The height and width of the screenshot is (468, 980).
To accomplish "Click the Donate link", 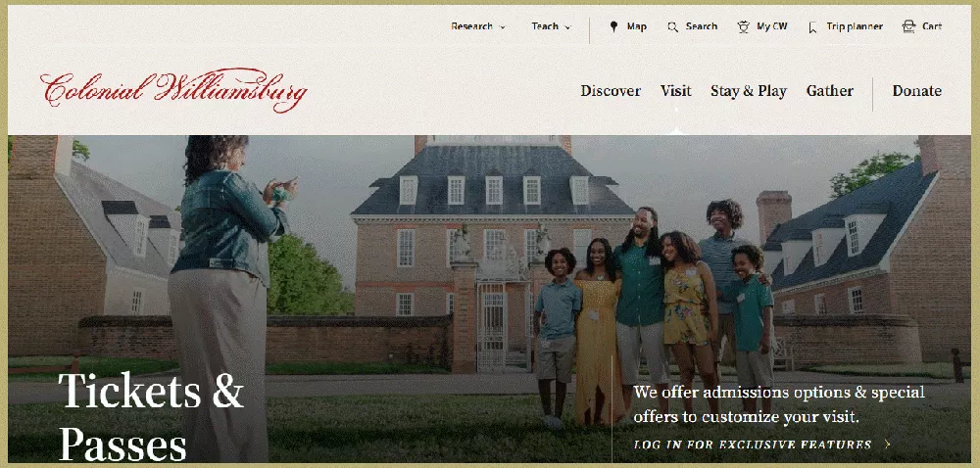I will 917,91.
